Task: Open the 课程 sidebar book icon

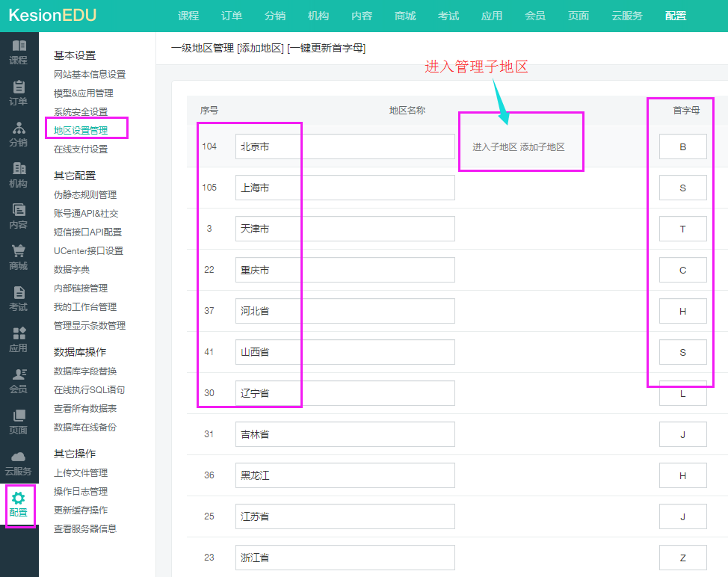Action: pyautogui.click(x=19, y=46)
